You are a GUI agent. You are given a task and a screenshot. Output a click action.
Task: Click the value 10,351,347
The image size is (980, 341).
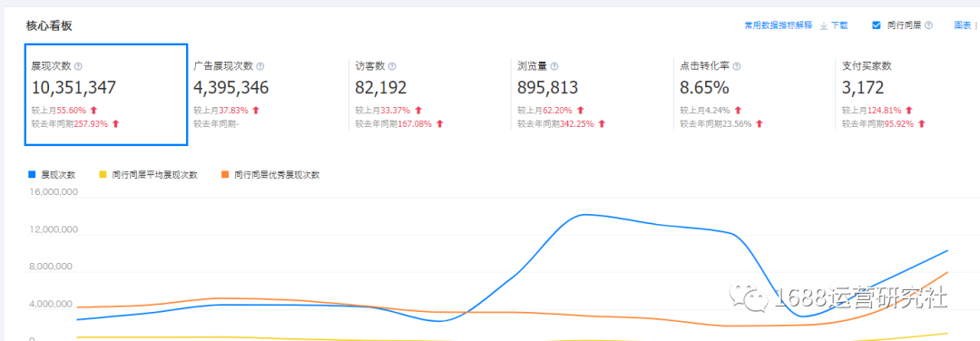tap(73, 88)
